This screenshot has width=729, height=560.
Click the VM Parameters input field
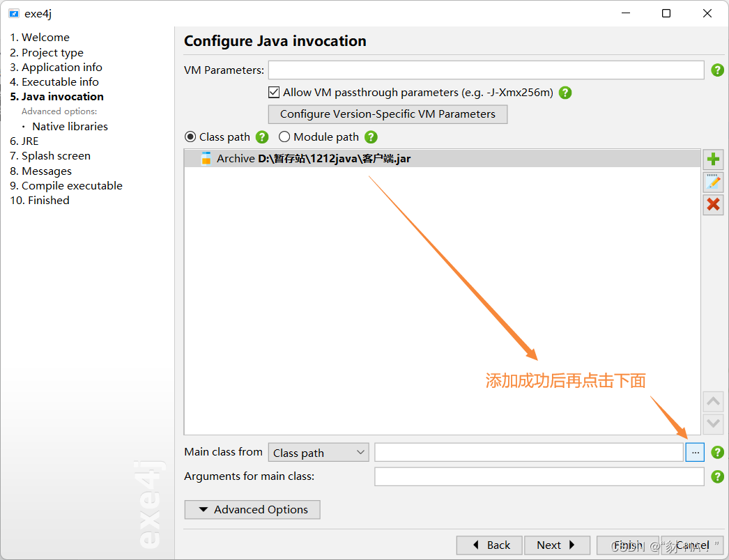pyautogui.click(x=486, y=70)
